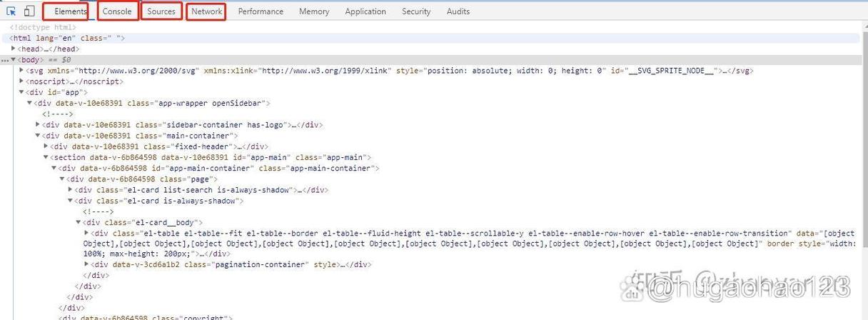Collapse the div id app node
Viewport: 868px width, 320px height.
[x=21, y=92]
